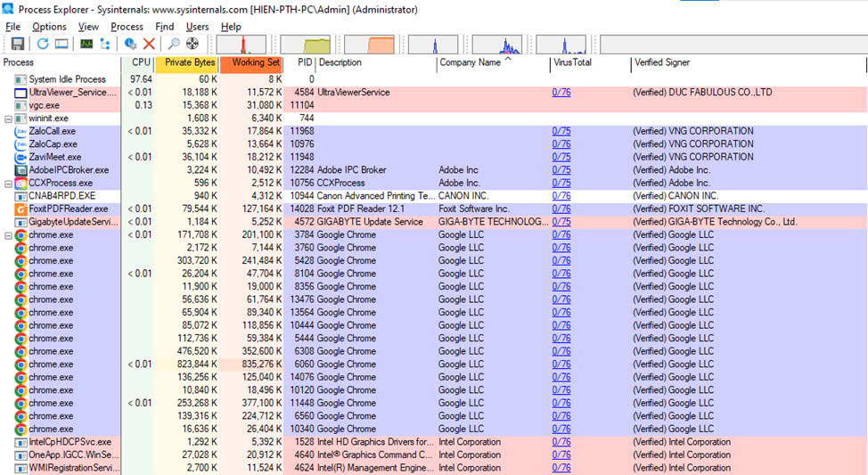The image size is (868, 475).
Task: Click the IntelCpHDCPSvc.exe process icon
Action: [20, 442]
